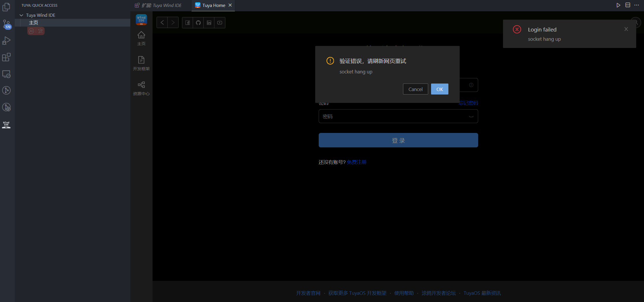Open 使用帮助 footer link

click(404, 293)
